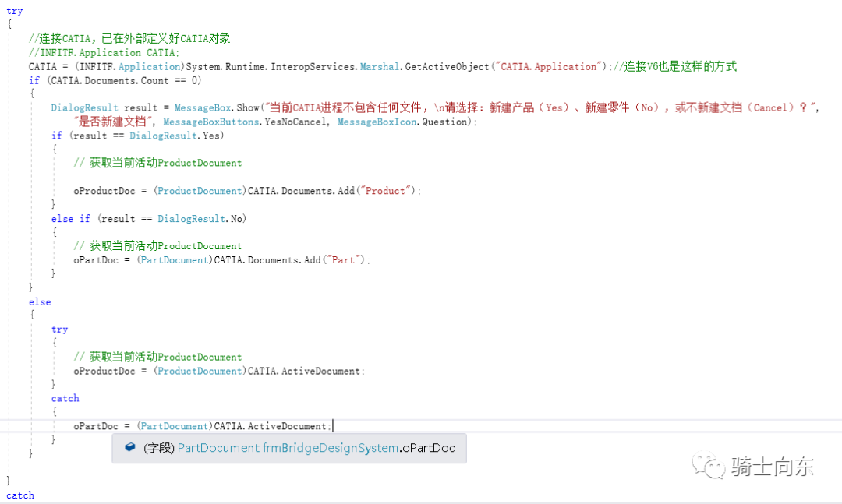Click 'Yes' in 'result == DialogResult.Yes'
This screenshot has width=842, height=504.
[x=211, y=136]
